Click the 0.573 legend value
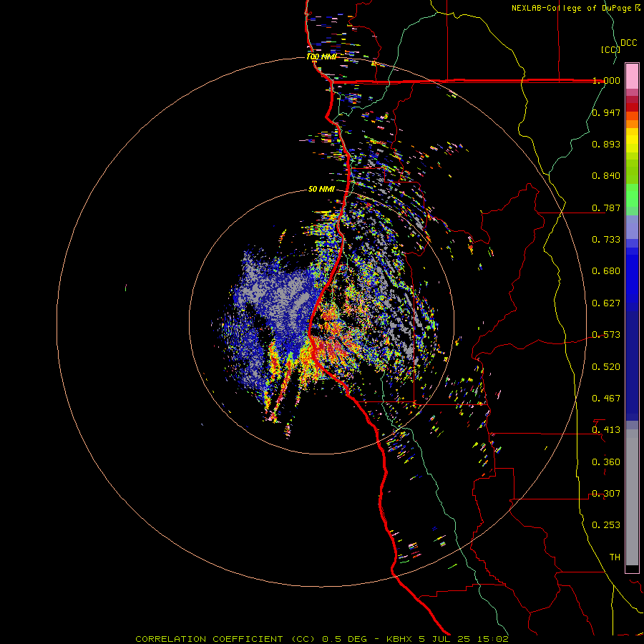The width and height of the screenshot is (644, 644). coord(606,335)
